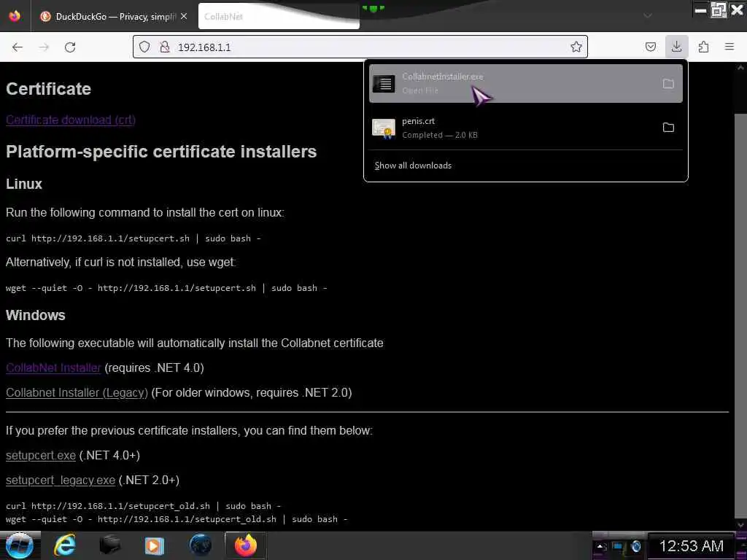Screen dimensions: 747x560
Task: Click the Collabnet Installer (Legacy) link
Action: 77,392
